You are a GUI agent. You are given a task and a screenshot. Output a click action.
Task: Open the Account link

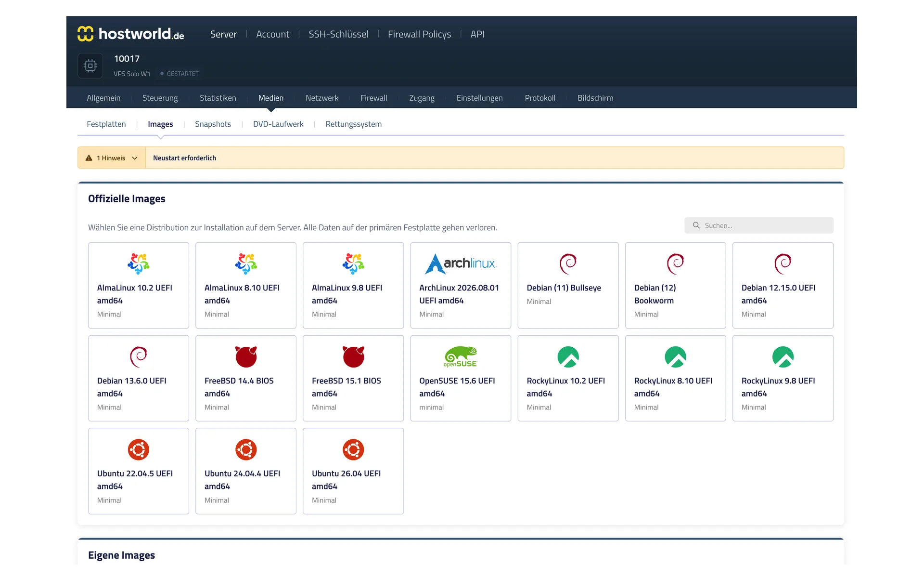(273, 34)
